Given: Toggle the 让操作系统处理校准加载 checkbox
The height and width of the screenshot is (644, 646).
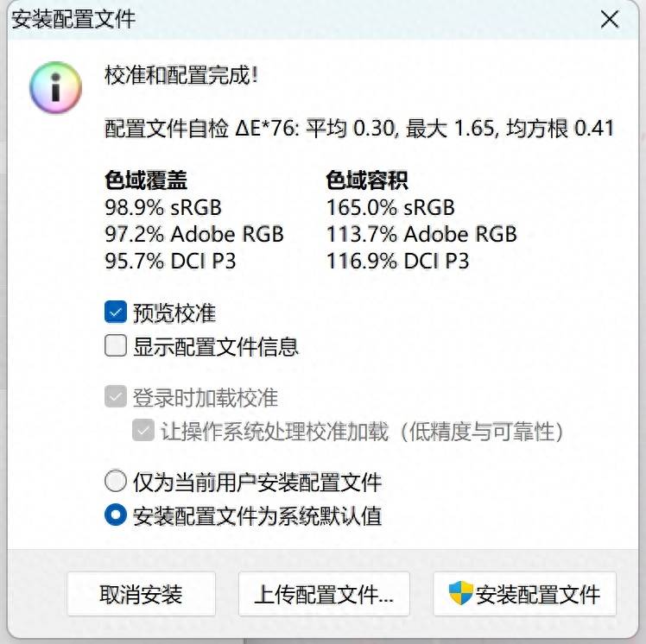Looking at the screenshot, I should tap(143, 431).
